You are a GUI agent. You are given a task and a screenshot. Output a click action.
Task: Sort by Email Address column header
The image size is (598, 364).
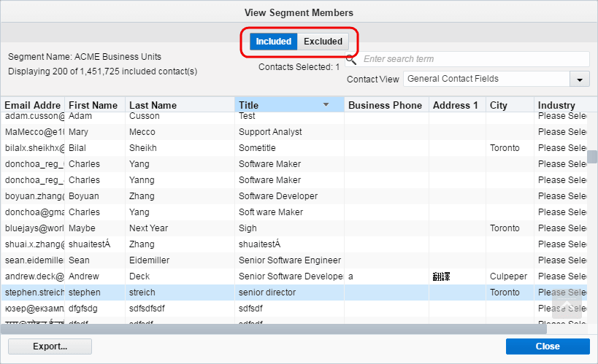coord(33,105)
